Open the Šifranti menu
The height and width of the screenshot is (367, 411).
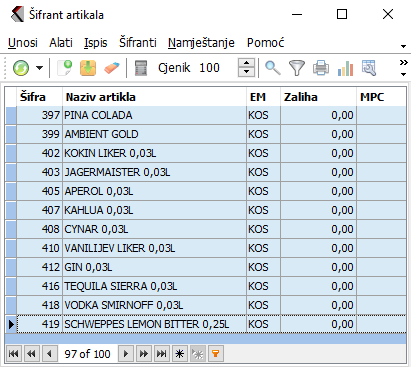point(138,43)
